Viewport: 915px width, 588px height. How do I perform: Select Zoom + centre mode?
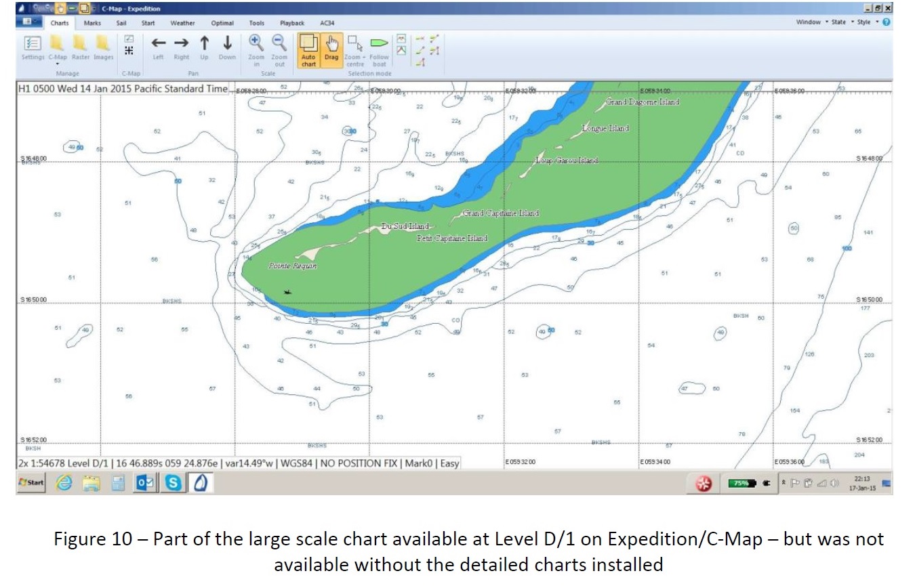(355, 50)
